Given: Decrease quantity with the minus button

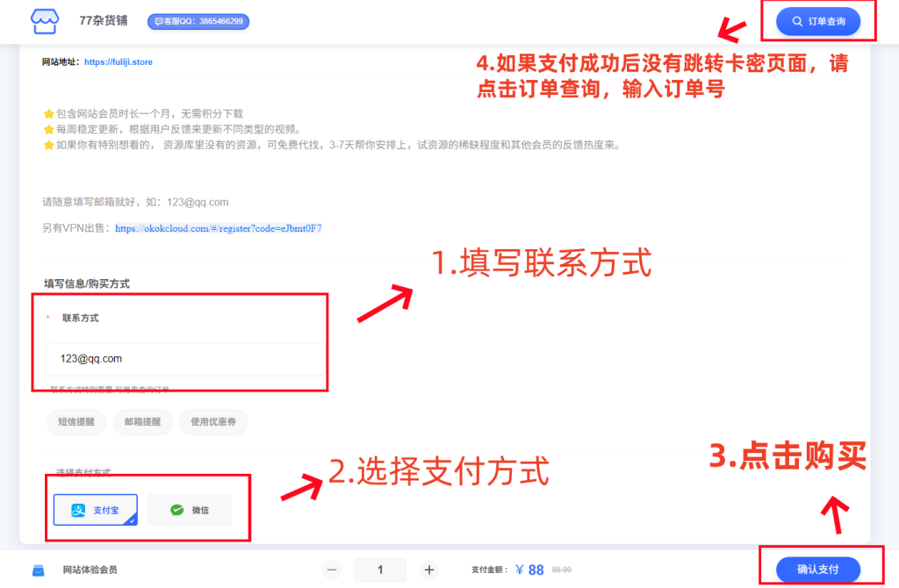Looking at the screenshot, I should (x=332, y=570).
